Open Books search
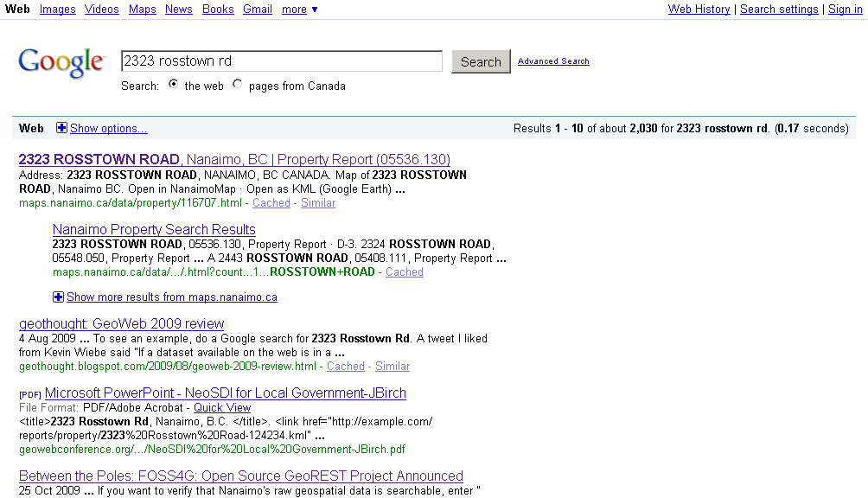Viewport: 868px width, 498px height. pyautogui.click(x=217, y=10)
